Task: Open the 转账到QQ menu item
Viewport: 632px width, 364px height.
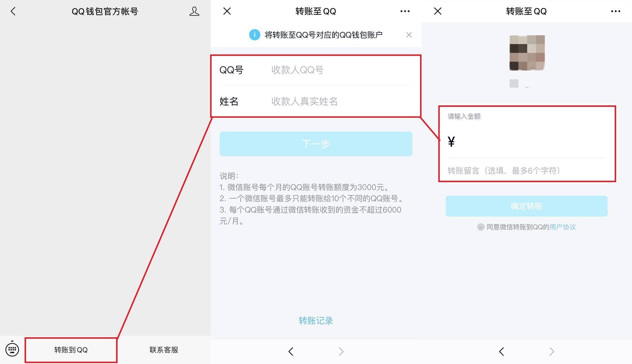Action: pyautogui.click(x=71, y=350)
